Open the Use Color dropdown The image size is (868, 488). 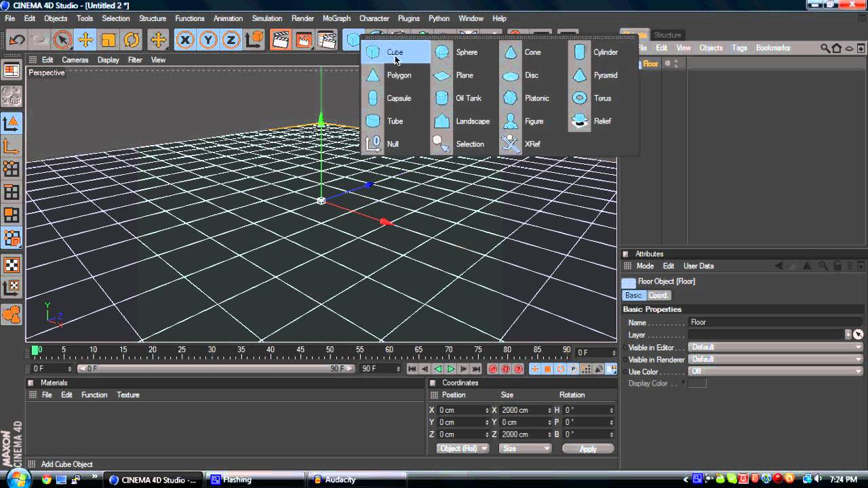click(775, 371)
